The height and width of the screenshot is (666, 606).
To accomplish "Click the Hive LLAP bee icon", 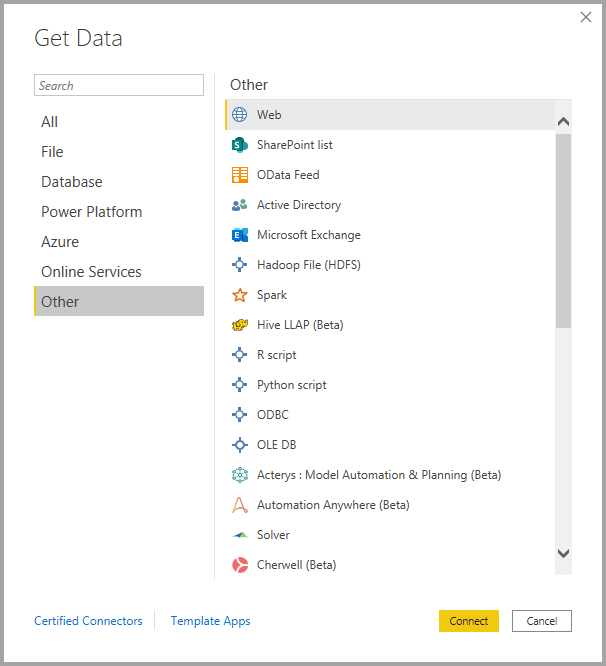I will (x=240, y=325).
